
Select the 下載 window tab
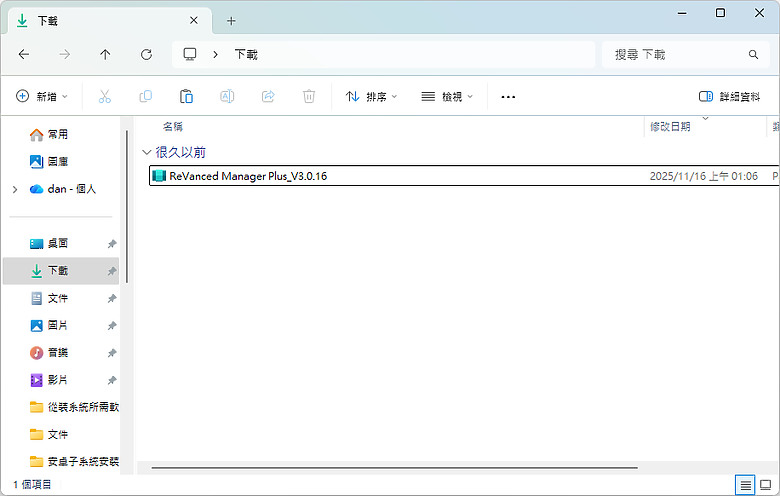coord(109,21)
